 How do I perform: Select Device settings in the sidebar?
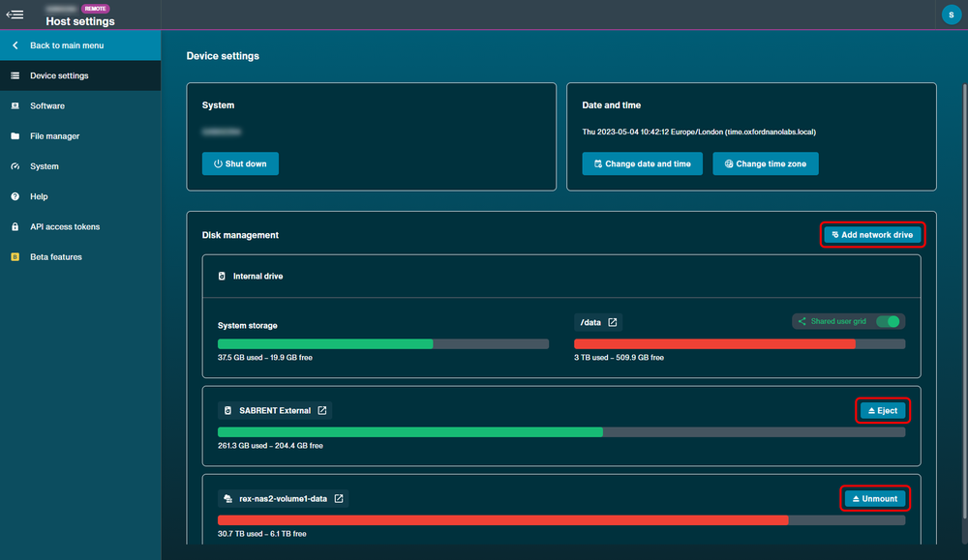tap(80, 75)
